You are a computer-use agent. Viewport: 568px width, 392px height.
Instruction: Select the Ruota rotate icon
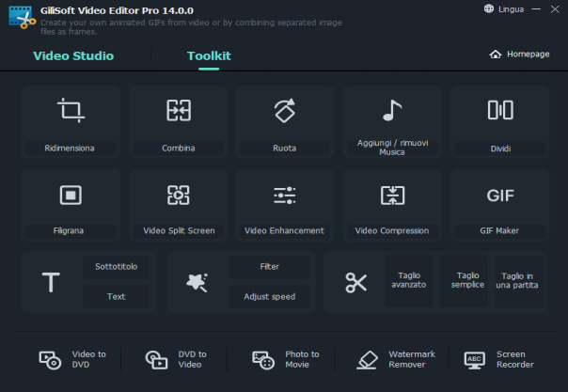pyautogui.click(x=285, y=110)
